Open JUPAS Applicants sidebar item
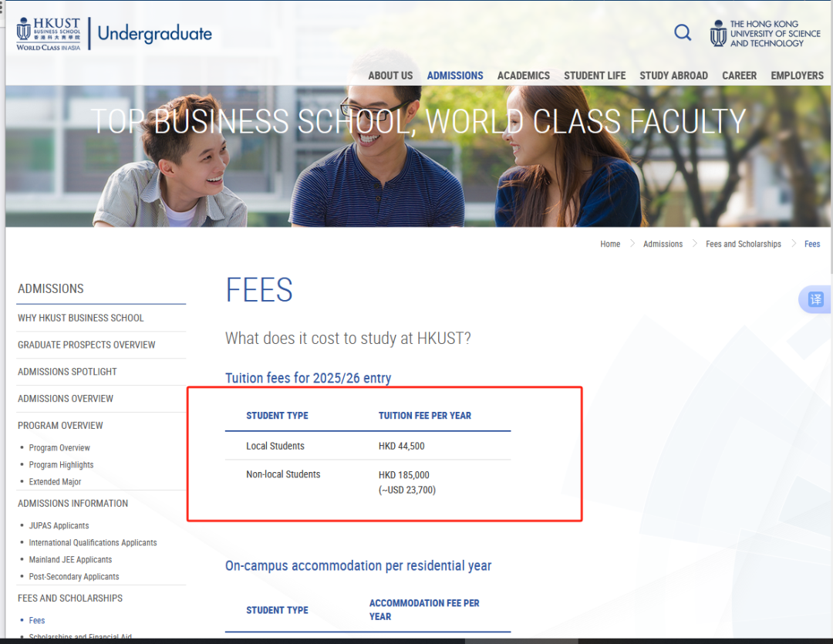The height and width of the screenshot is (644, 833). coord(59,525)
